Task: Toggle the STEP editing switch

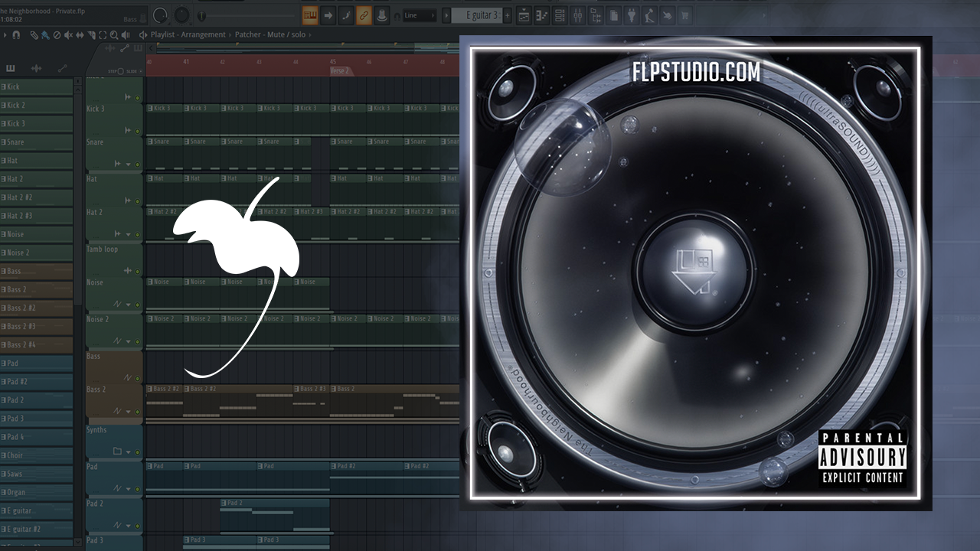Action: 120,71
